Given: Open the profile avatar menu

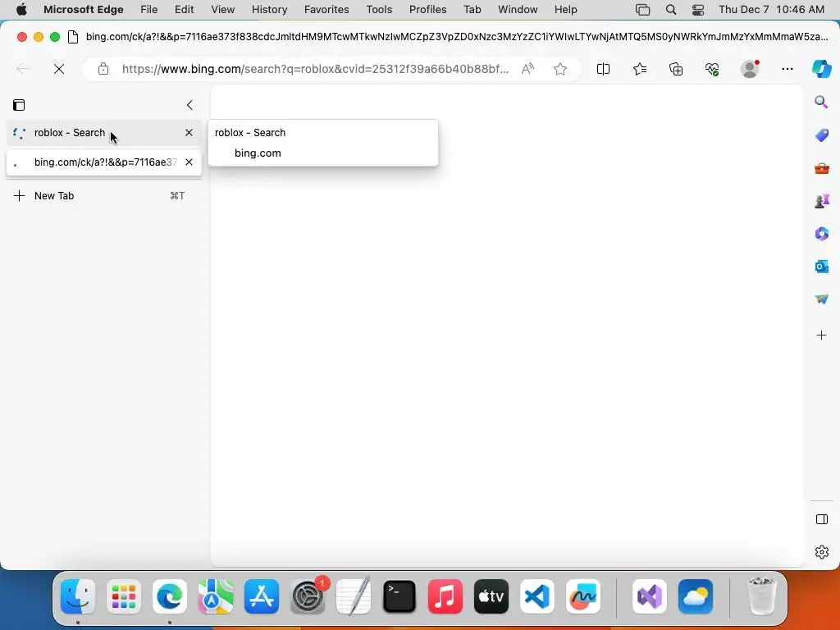Looking at the screenshot, I should coord(750,69).
